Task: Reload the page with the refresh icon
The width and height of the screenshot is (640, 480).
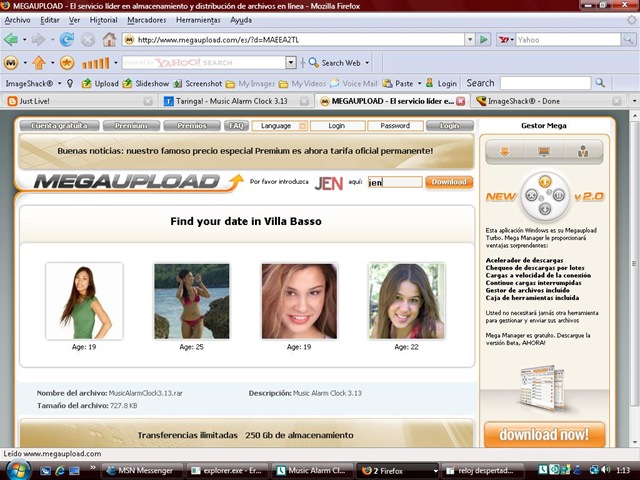Action: tap(67, 40)
